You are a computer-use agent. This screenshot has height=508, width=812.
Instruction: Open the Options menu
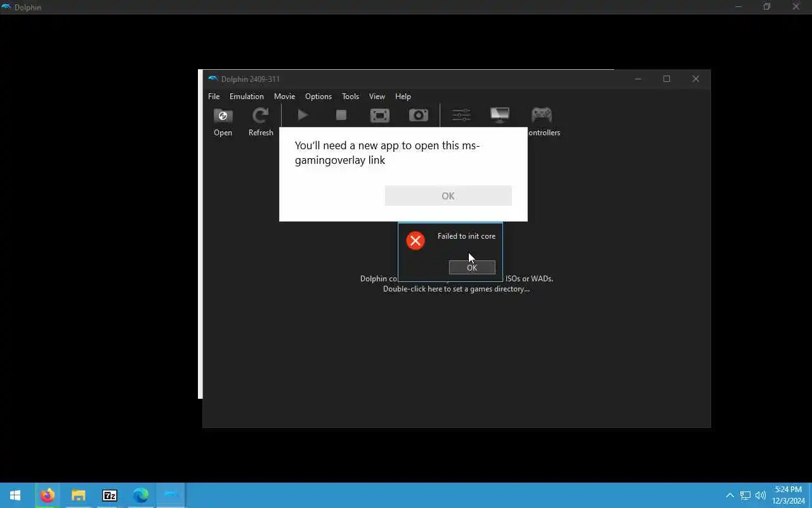318,97
